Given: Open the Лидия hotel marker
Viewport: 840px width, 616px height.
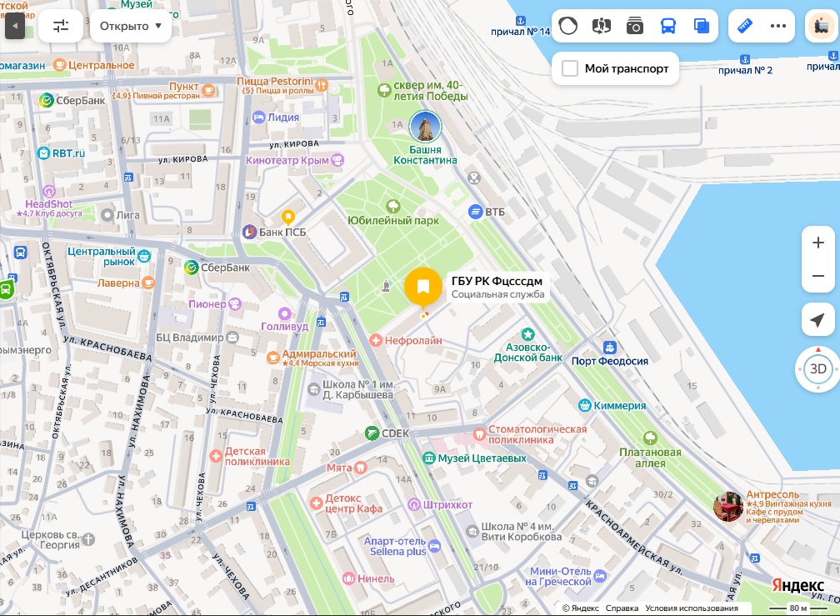Looking at the screenshot, I should click(x=258, y=118).
